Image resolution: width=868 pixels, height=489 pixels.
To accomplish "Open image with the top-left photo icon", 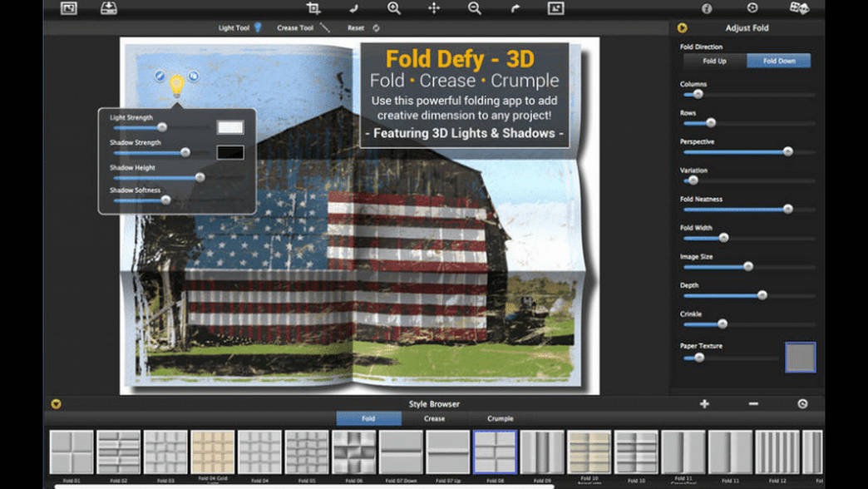I will [69, 8].
